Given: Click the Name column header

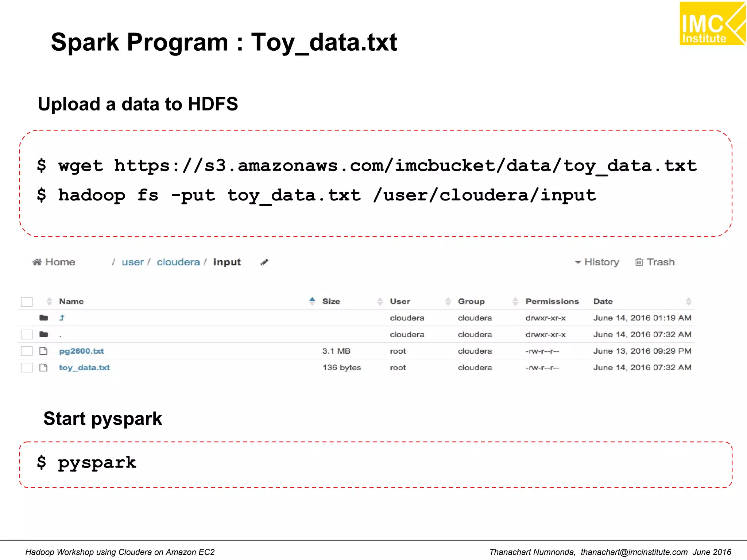Looking at the screenshot, I should click(71, 302).
